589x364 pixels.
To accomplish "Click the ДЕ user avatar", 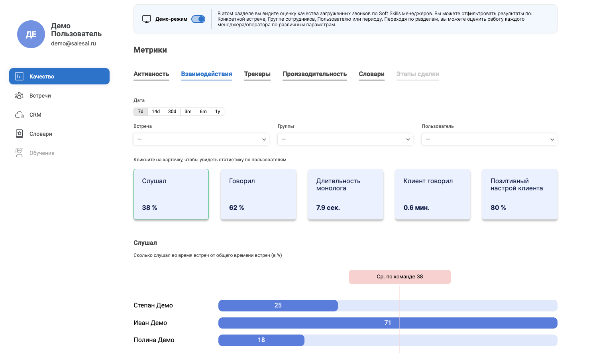I will (31, 34).
